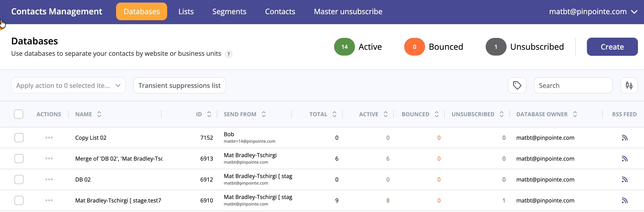644x212 pixels.
Task: Sort table by Bounced column
Action: point(436,114)
